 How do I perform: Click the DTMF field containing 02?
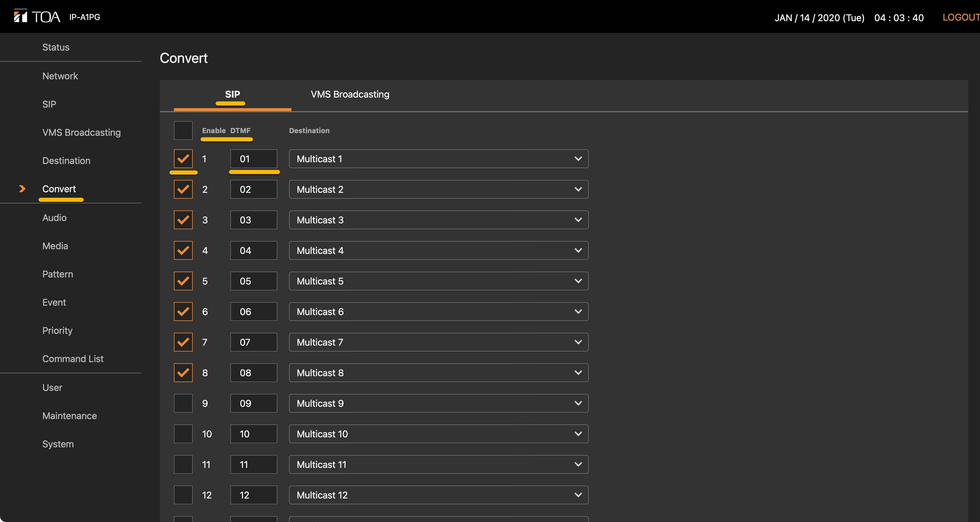point(254,189)
